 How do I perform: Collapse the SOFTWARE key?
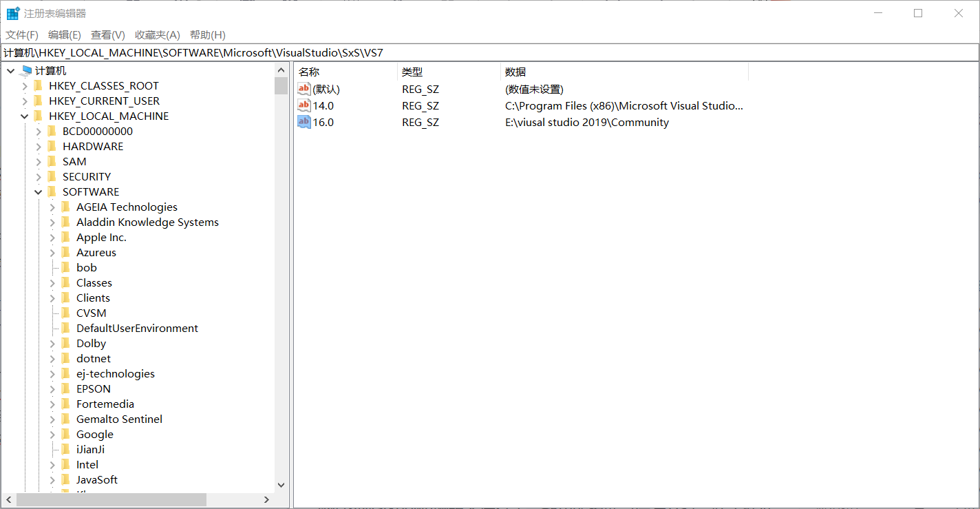coord(39,192)
